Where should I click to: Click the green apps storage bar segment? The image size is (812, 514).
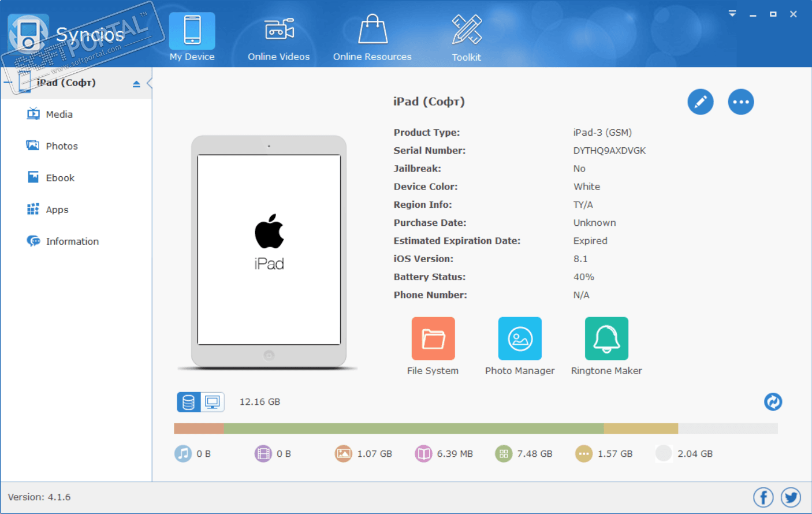tap(414, 429)
